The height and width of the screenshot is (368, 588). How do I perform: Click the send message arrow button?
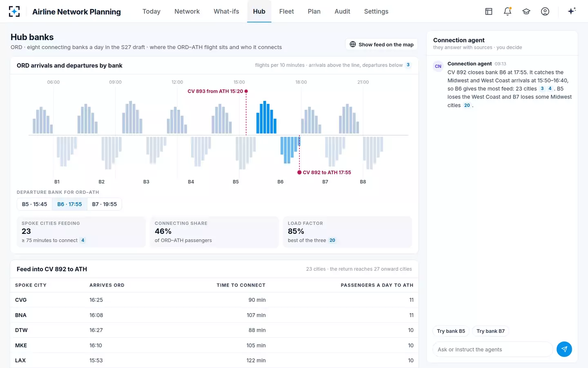(564, 349)
